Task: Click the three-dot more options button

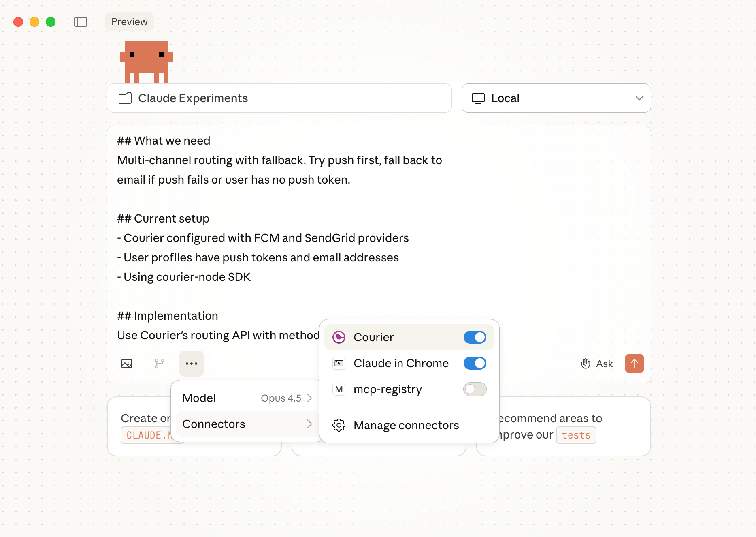Action: click(192, 364)
